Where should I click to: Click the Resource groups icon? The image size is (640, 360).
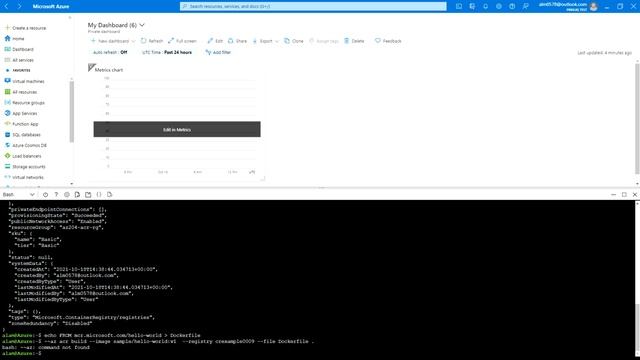[7, 102]
